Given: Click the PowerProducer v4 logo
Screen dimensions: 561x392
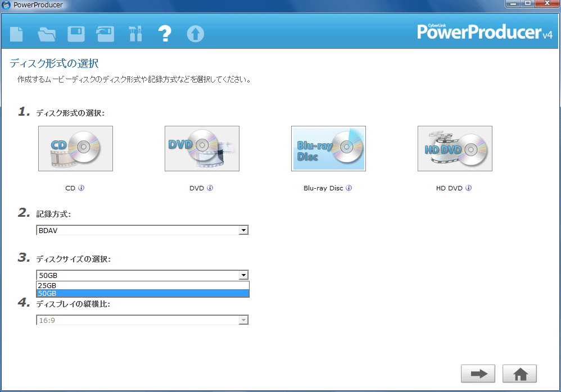Looking at the screenshot, I should pyautogui.click(x=485, y=31).
